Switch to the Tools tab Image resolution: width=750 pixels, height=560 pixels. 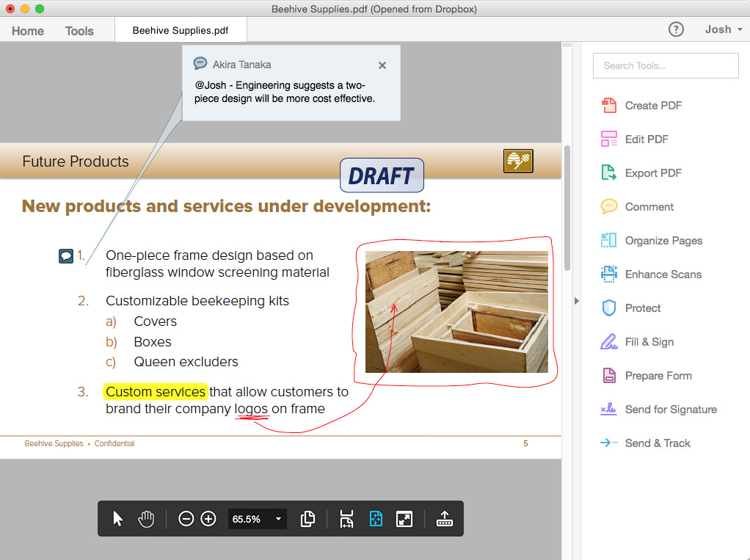click(79, 31)
